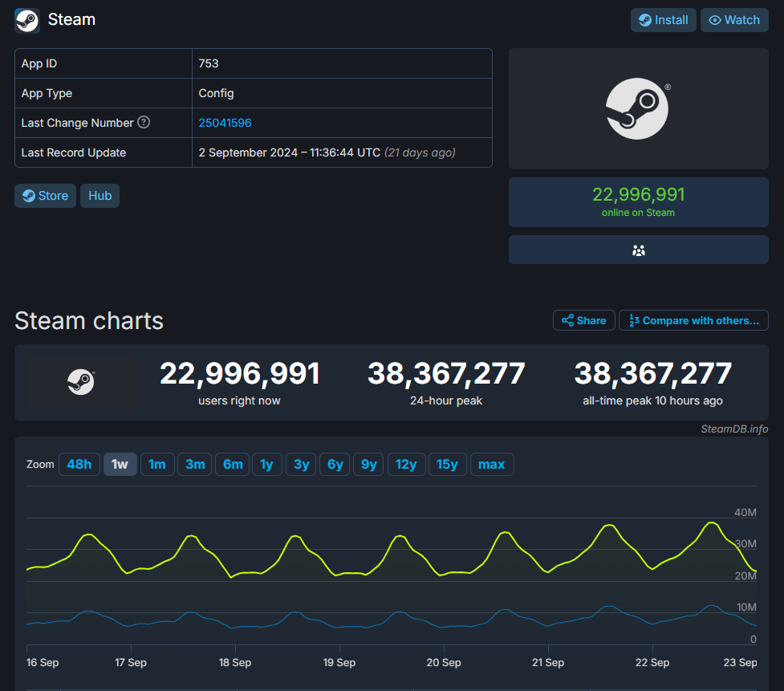The image size is (784, 691).
Task: Click the all-time peak 10 hours ago figure
Action: [652, 373]
